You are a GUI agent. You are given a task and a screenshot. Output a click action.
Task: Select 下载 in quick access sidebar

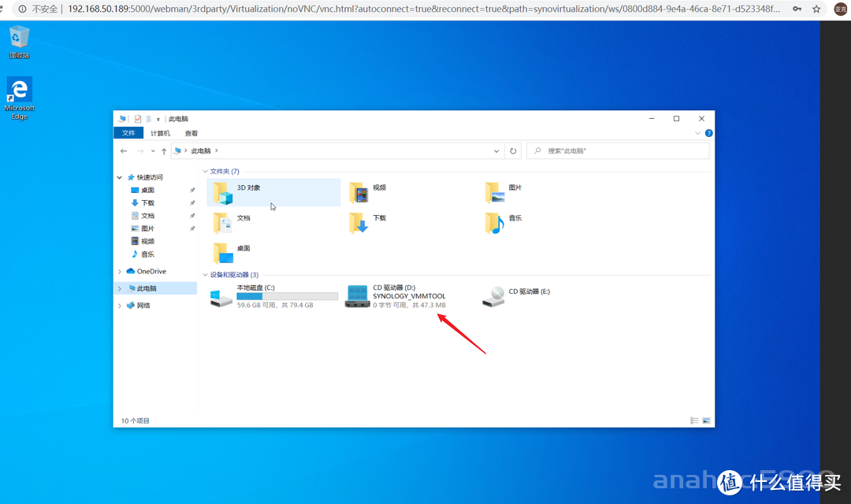(x=143, y=203)
